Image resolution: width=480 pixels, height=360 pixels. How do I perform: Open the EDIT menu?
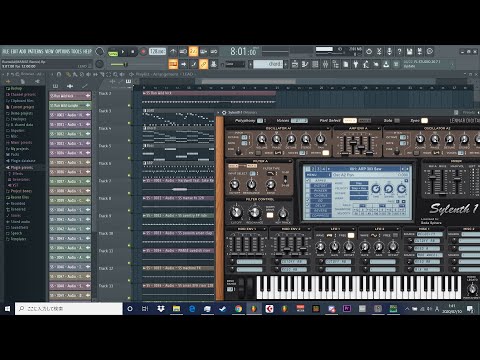point(14,52)
